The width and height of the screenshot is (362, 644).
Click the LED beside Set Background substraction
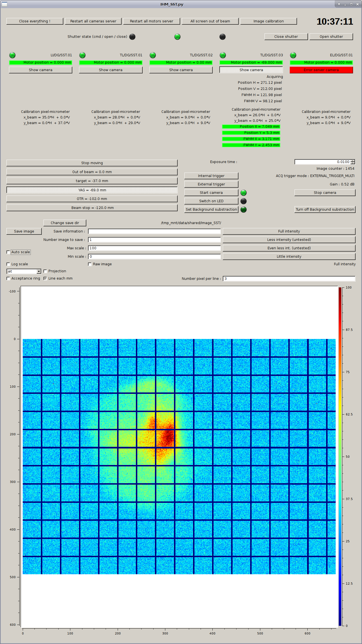click(243, 210)
